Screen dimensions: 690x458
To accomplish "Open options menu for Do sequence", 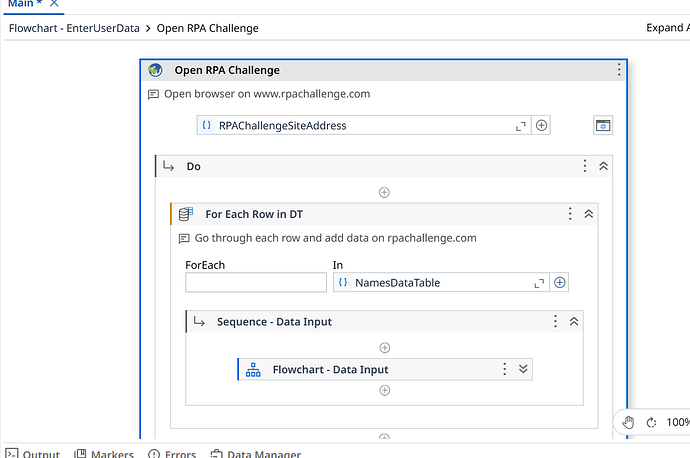I will (x=585, y=166).
